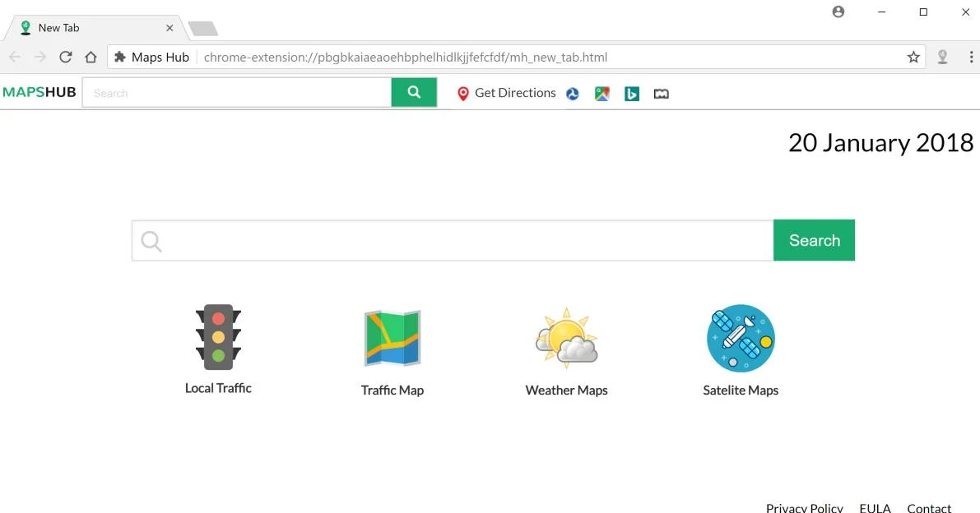Click the Get Directions link
The height and width of the screenshot is (513, 980).
pos(515,93)
